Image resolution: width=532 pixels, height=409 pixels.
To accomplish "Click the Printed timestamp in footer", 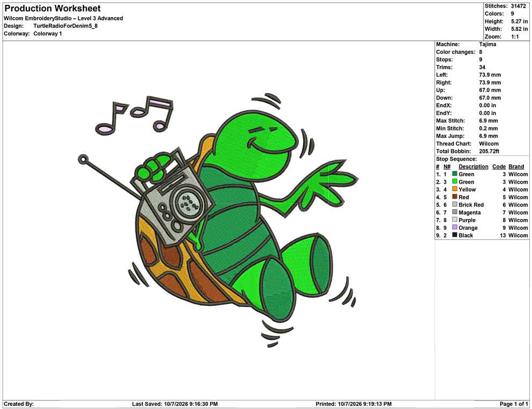I will pos(354,404).
